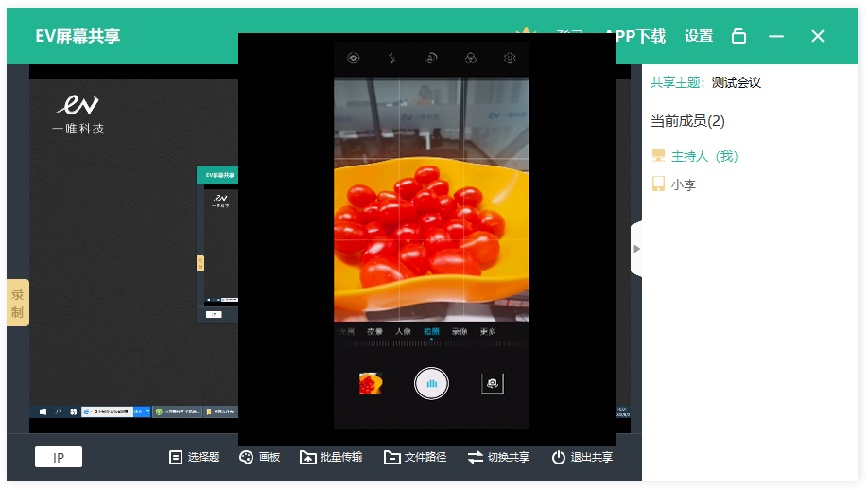The height and width of the screenshot is (490, 868).
Task: Open the AI lens icon in phone camera
Action: pyautogui.click(x=354, y=58)
